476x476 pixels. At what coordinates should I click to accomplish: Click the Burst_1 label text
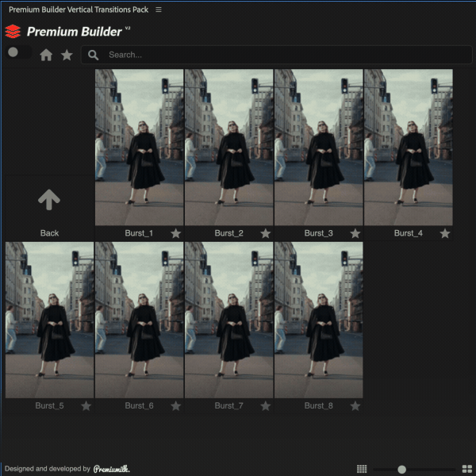click(139, 233)
